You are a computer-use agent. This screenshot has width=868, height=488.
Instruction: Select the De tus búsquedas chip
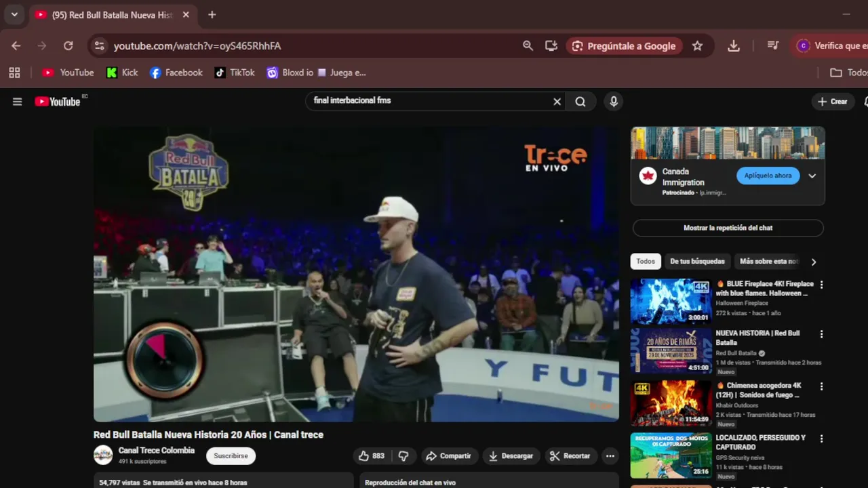point(697,261)
